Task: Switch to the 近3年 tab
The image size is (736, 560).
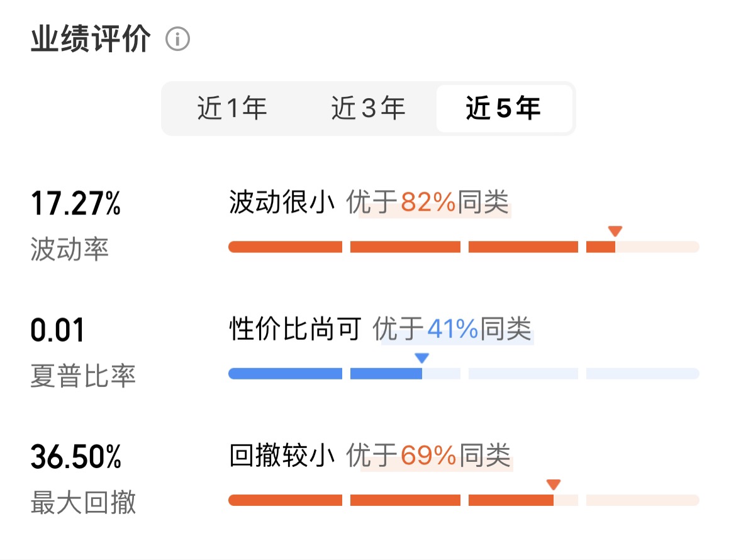Action: pyautogui.click(x=368, y=108)
